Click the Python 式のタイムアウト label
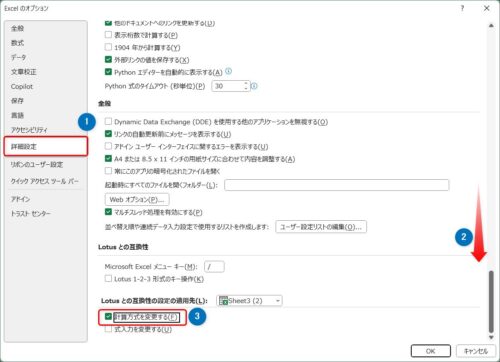This screenshot has height=362, width=500. [155, 86]
